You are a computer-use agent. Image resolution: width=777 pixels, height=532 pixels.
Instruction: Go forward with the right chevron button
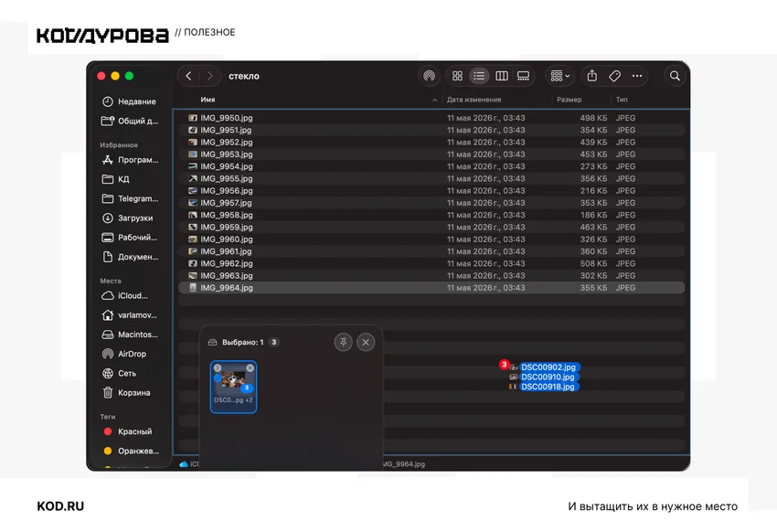coord(209,76)
